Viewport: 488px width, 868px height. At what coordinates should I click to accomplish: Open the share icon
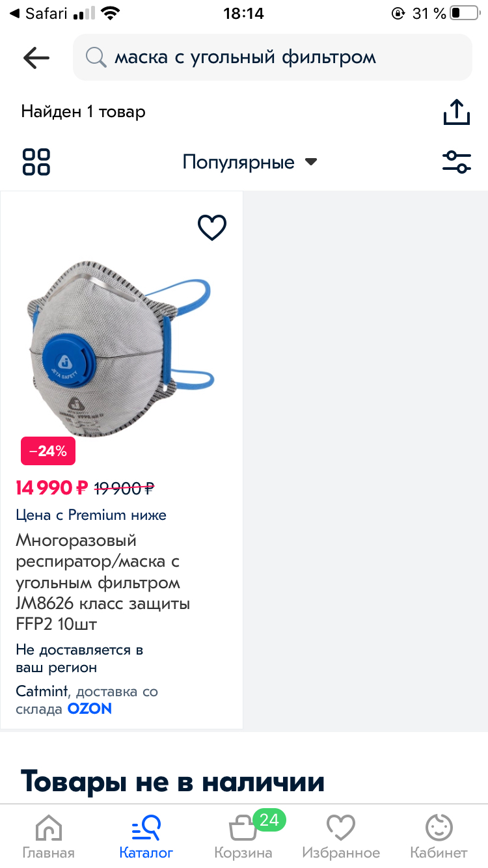click(x=457, y=112)
